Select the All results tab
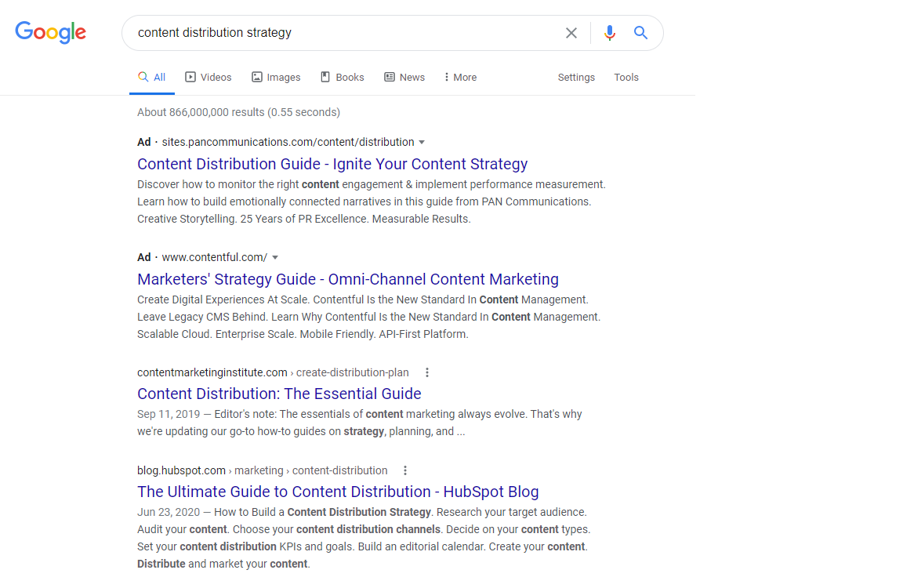Viewport: 903px width, 588px height. 152,77
